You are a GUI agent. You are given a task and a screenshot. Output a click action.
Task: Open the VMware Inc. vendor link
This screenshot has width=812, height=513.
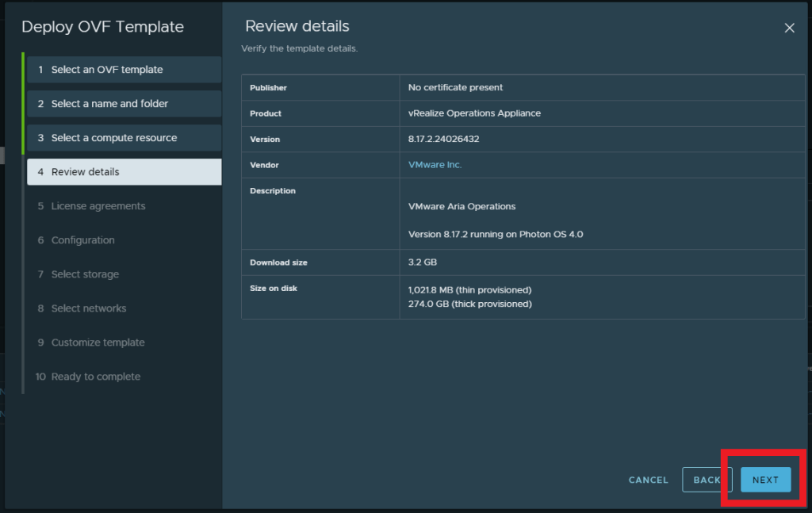tap(435, 165)
